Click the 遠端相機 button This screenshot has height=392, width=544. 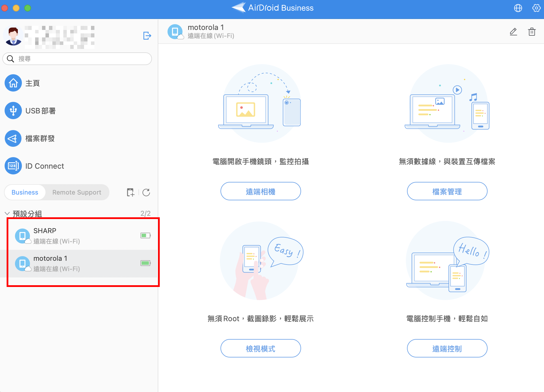click(260, 191)
